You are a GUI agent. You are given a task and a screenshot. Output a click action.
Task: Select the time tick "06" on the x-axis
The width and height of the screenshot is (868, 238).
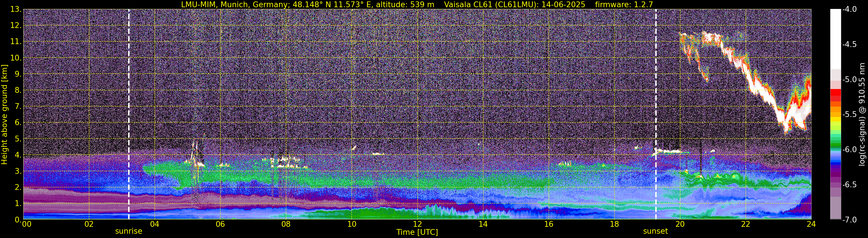coord(220,224)
